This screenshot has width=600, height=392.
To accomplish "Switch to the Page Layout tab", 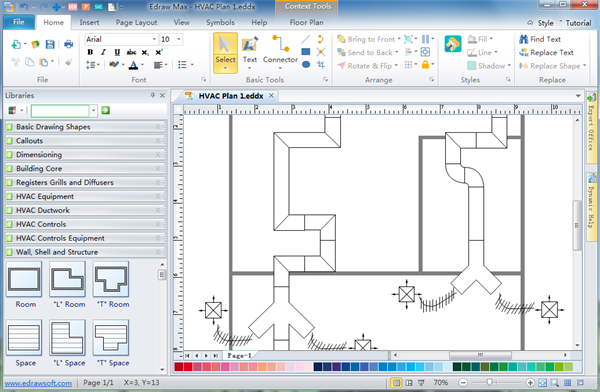I will [136, 23].
